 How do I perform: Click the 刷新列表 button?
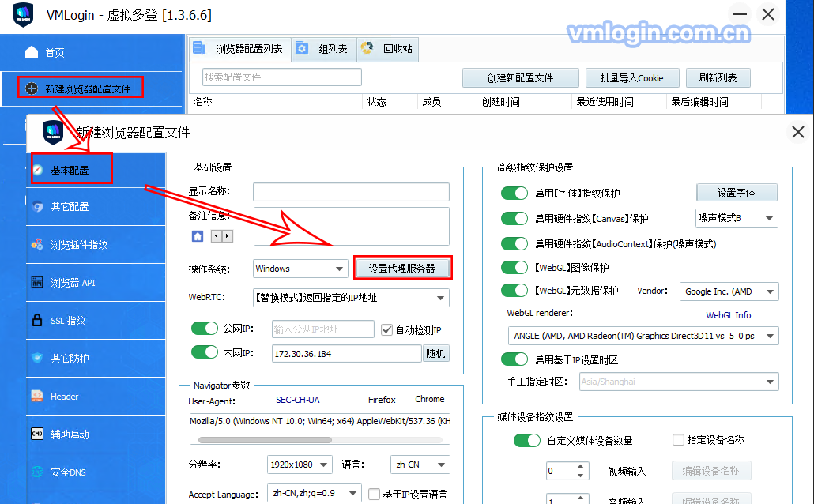click(x=718, y=78)
